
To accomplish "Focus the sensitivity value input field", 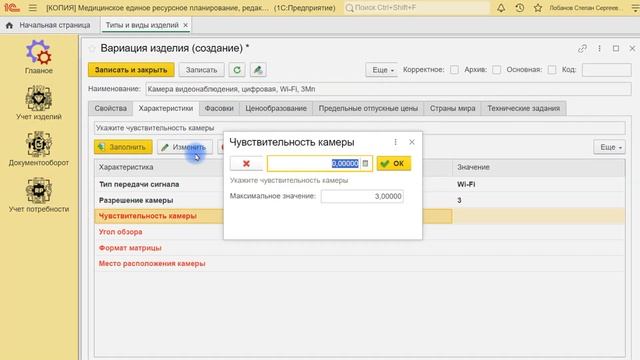I will (313, 164).
